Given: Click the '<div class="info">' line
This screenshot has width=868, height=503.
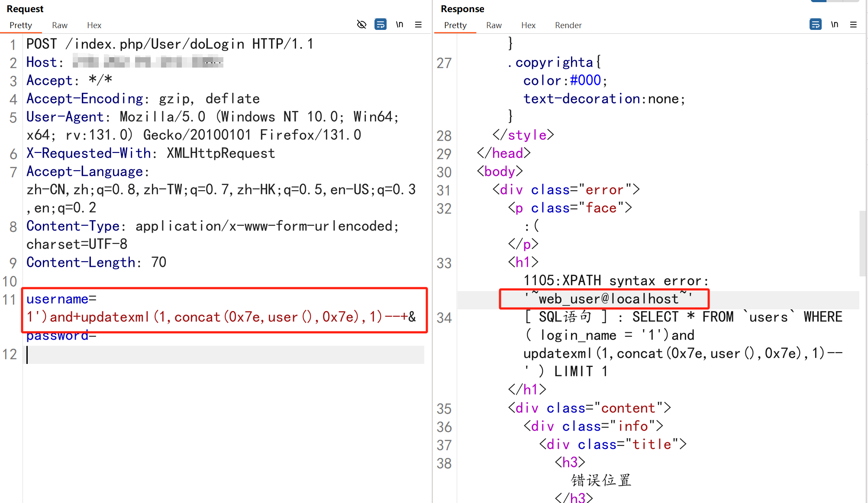Looking at the screenshot, I should 593,426.
